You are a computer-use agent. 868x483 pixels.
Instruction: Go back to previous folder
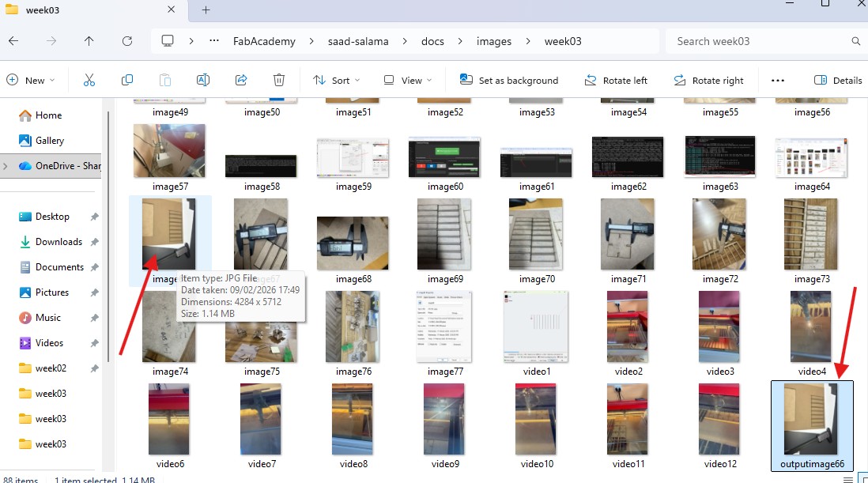14,41
